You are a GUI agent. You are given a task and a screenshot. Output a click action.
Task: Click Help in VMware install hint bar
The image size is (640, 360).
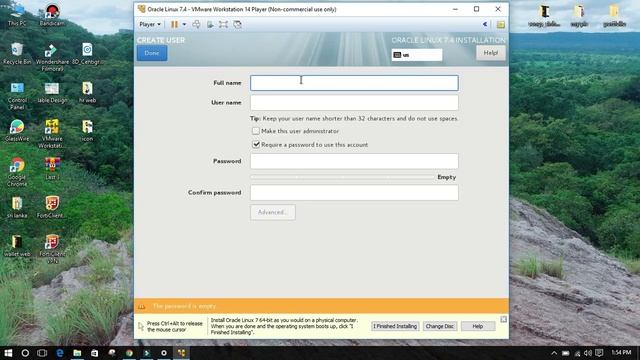(478, 326)
